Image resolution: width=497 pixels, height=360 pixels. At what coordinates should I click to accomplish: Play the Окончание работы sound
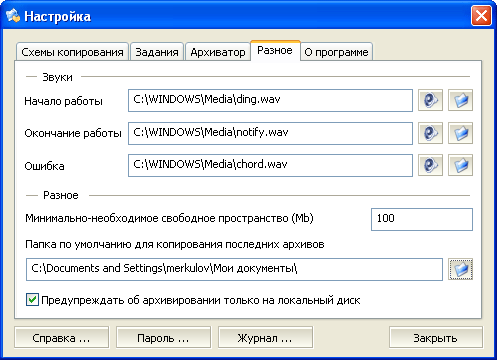[x=430, y=133]
